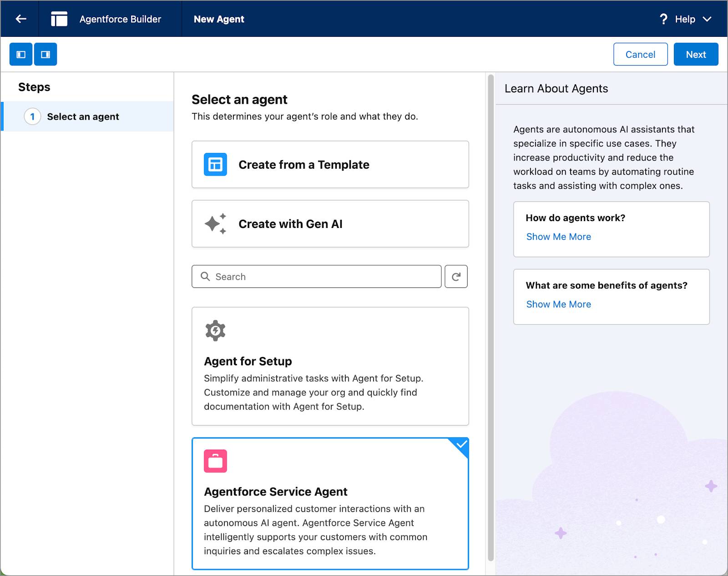
Task: Open Show Me More under benefits of agents
Action: point(558,304)
